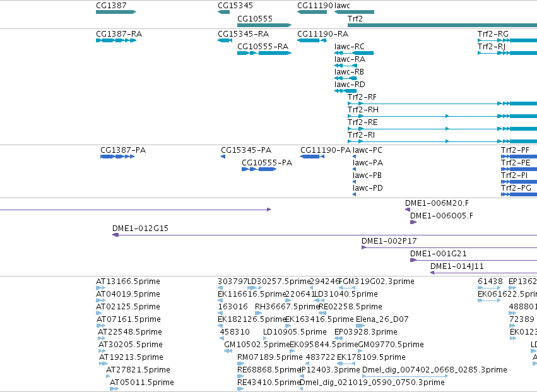The width and height of the screenshot is (537, 392).
Task: Click the CG1387-RA transcript label
Action: (x=119, y=34)
